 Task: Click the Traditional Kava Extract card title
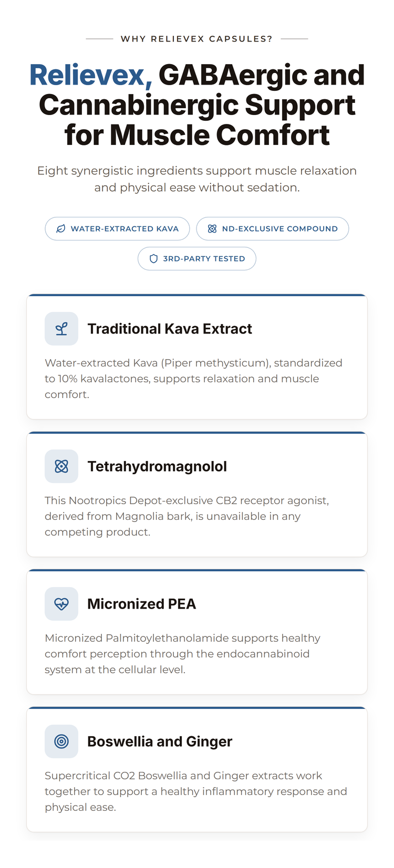[x=170, y=329]
